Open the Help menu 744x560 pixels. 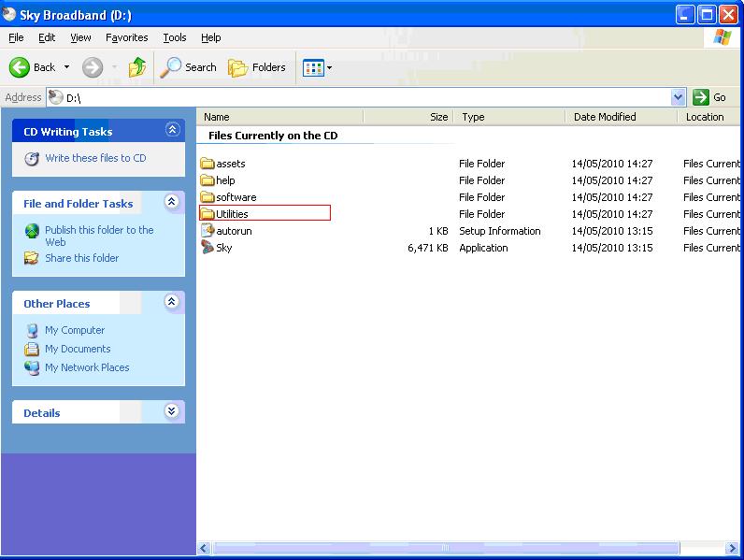210,37
